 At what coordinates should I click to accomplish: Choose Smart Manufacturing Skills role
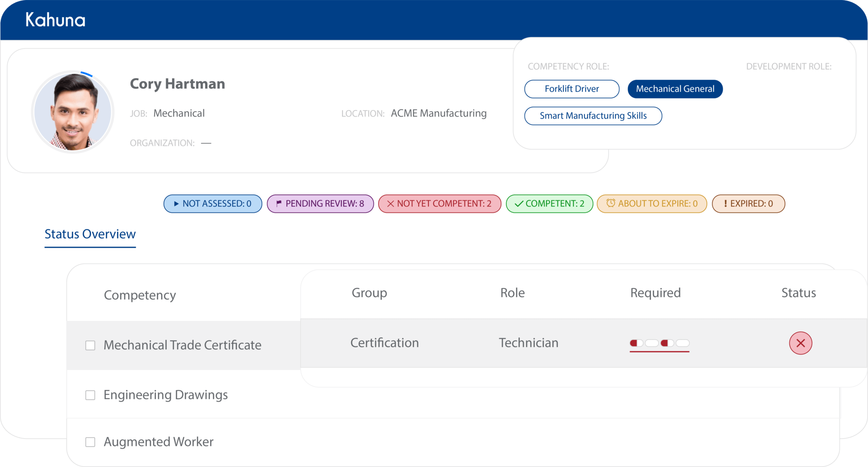pyautogui.click(x=593, y=116)
